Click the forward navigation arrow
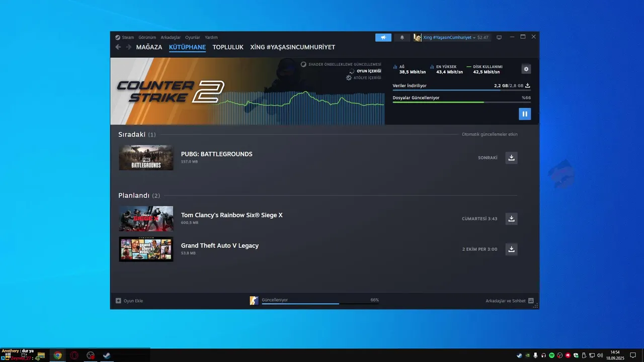 click(x=128, y=47)
